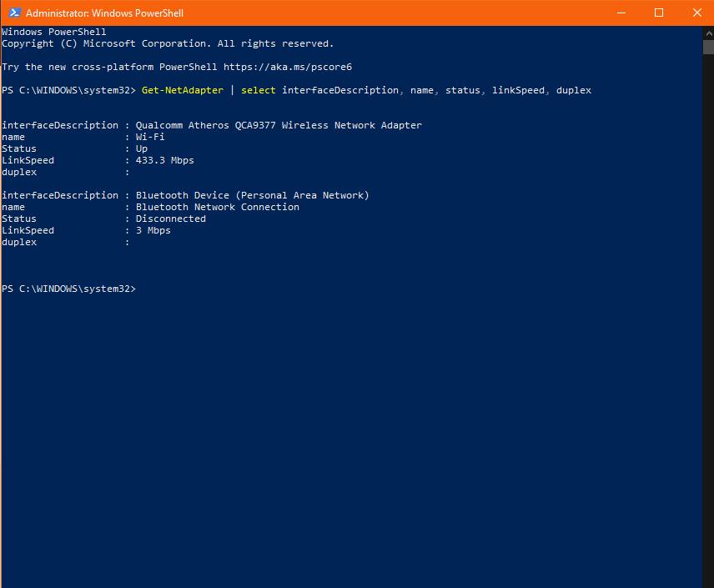Click the 'select' keyword in the command

[x=259, y=90]
